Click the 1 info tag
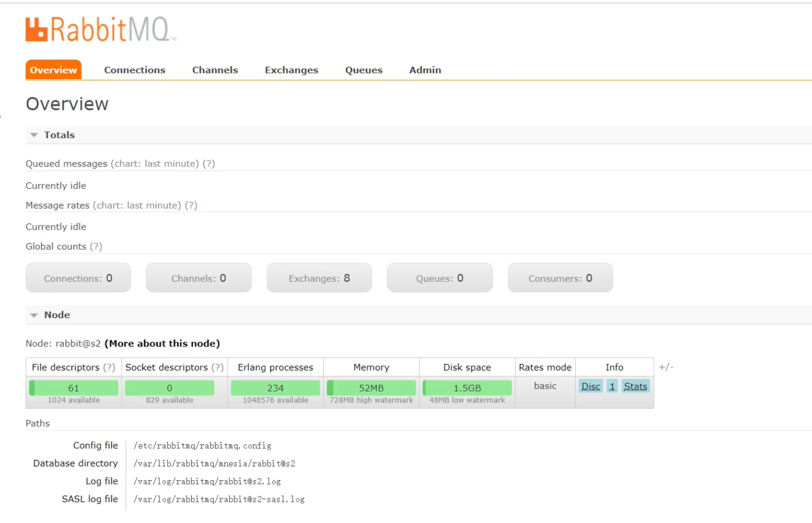This screenshot has width=812, height=523. (613, 387)
